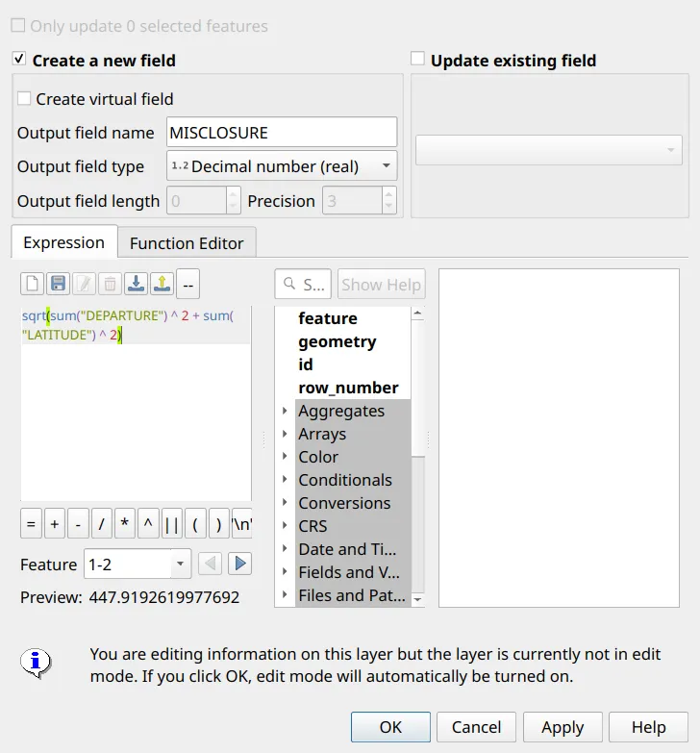Select 'row_number' in the function list
700x753 pixels.
[348, 388]
